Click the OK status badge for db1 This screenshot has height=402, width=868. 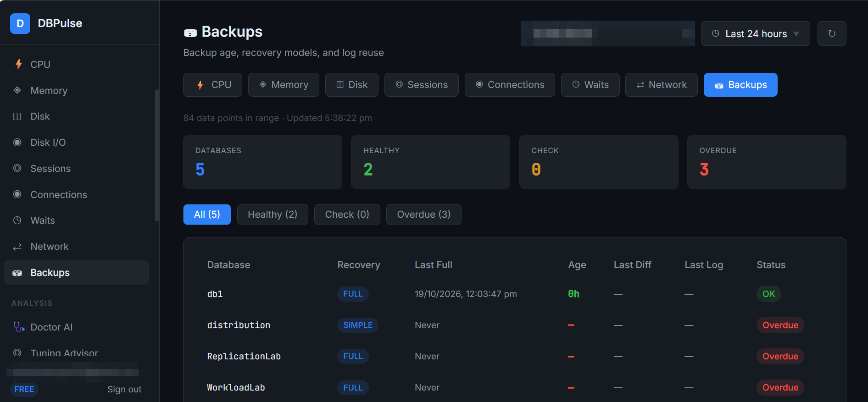pyautogui.click(x=769, y=294)
